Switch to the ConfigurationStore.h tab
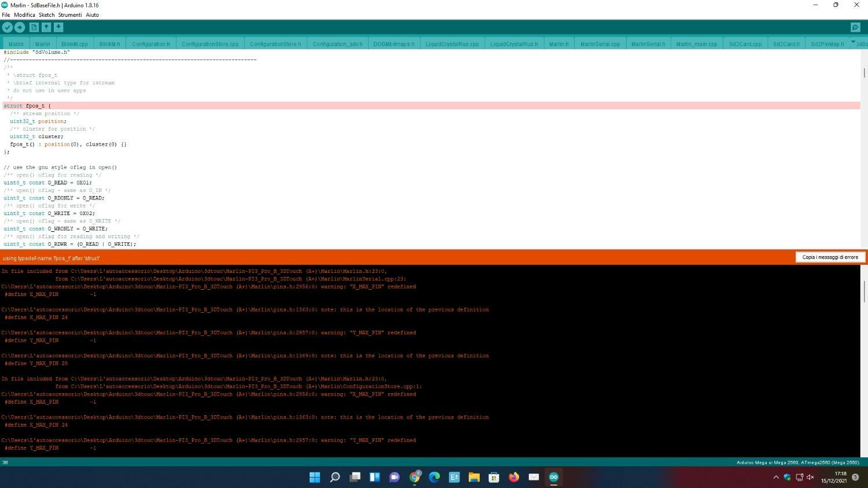The height and width of the screenshot is (488, 868). [275, 44]
